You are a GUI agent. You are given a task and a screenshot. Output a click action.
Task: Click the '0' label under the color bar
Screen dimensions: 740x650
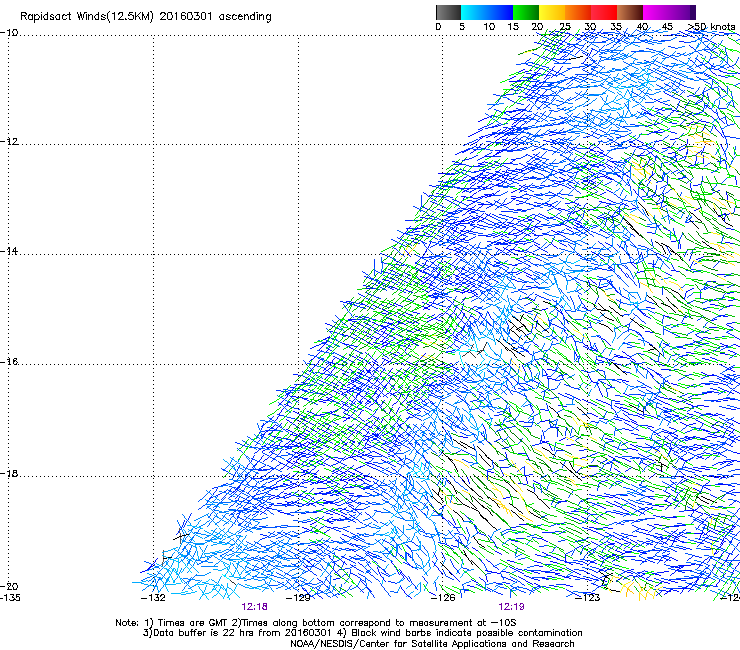438,27
